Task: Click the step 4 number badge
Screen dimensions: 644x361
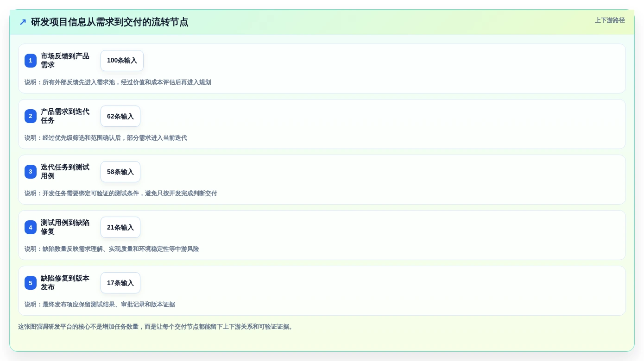Action: [x=31, y=227]
